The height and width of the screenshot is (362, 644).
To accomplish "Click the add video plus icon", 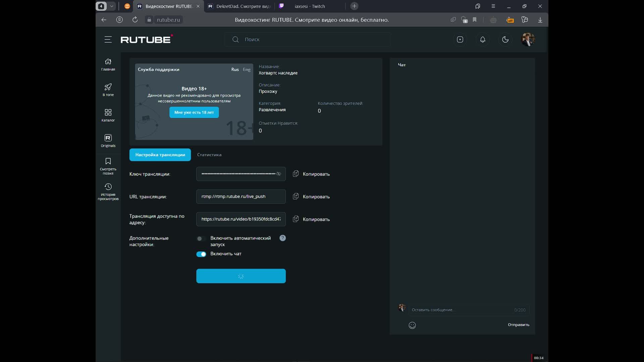I will pyautogui.click(x=460, y=40).
